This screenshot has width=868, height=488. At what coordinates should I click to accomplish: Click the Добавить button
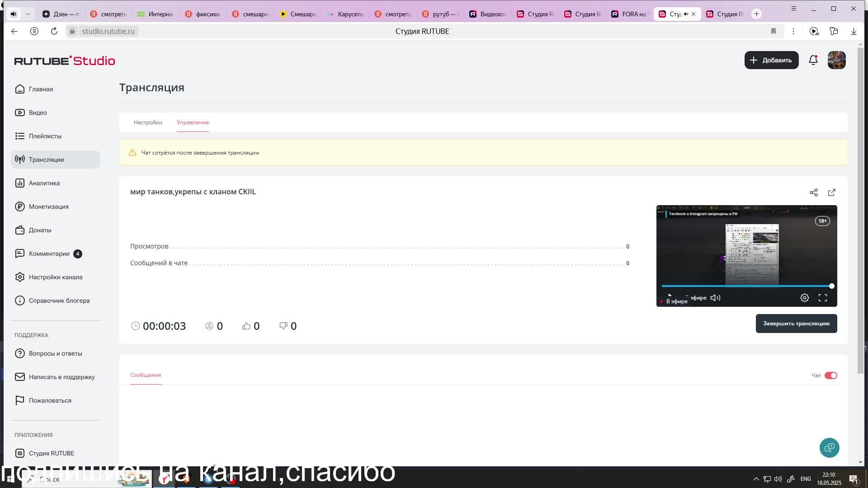771,60
